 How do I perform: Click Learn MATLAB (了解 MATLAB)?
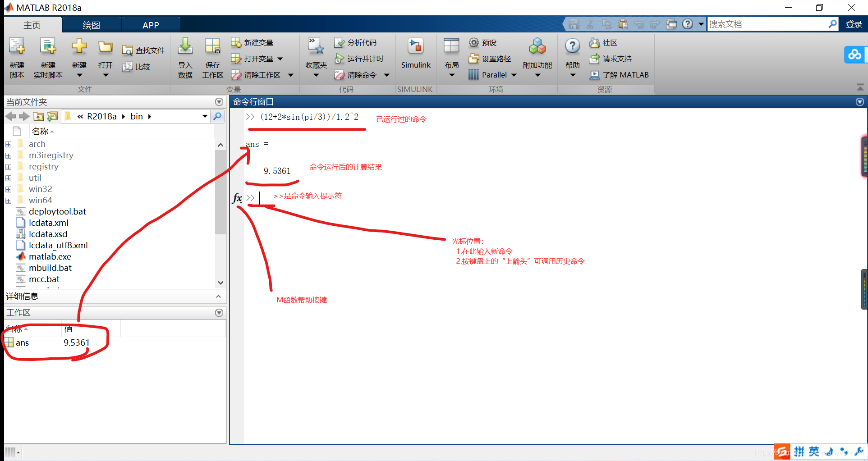619,75
